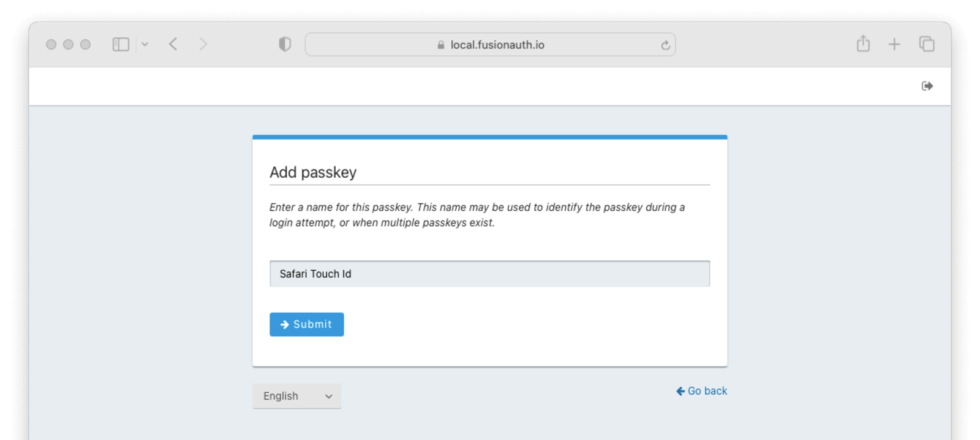Reload the local.fusionauth.io page
Screen dimensions: 980x440
coord(665,45)
